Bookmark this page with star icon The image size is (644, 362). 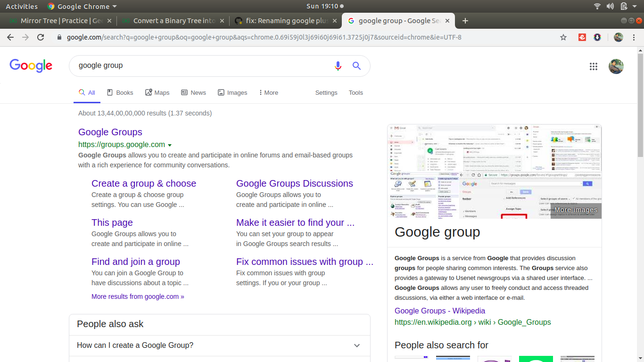click(563, 37)
